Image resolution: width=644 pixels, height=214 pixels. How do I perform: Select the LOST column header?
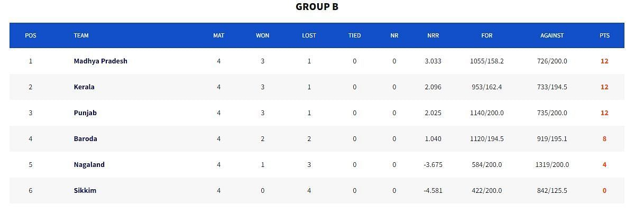pyautogui.click(x=309, y=35)
